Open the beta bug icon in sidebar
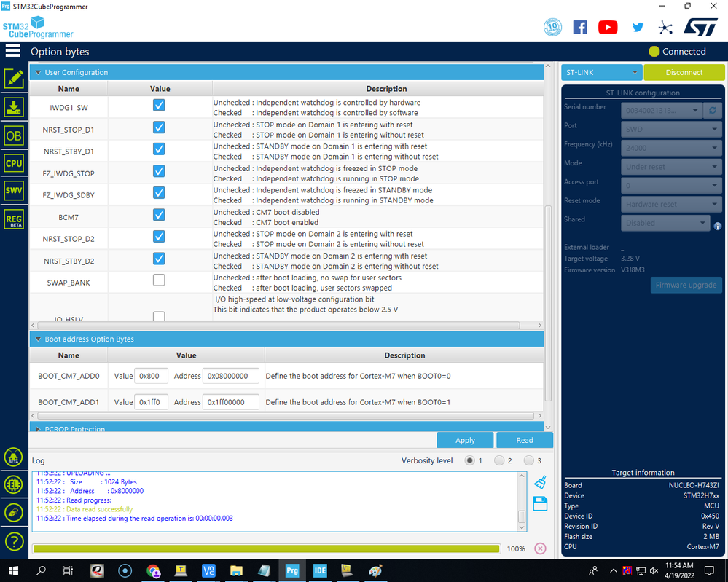The image size is (728, 582). (x=13, y=457)
